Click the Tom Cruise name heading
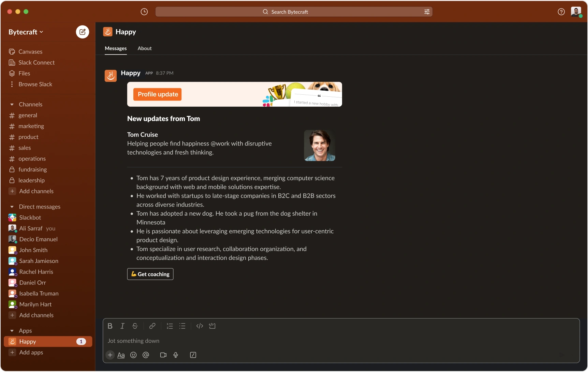Image resolution: width=588 pixels, height=372 pixels. 143,135
